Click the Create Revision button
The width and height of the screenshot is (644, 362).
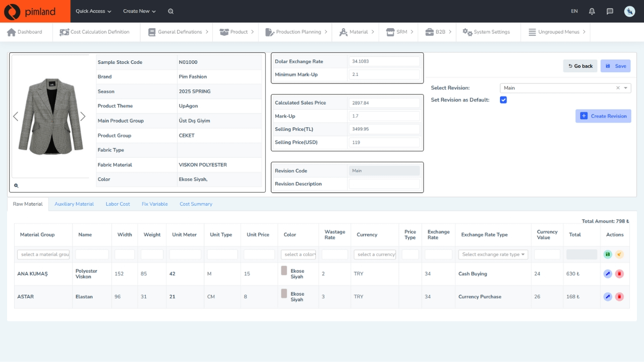coord(603,116)
